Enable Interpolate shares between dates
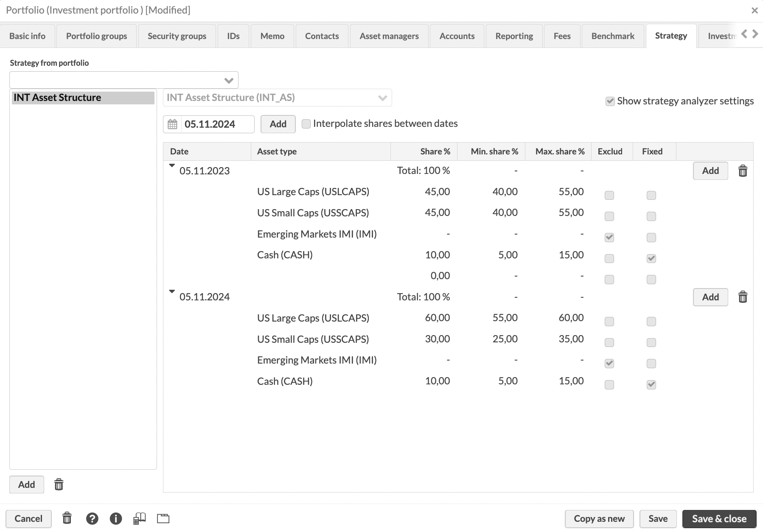The width and height of the screenshot is (763, 532). click(306, 124)
